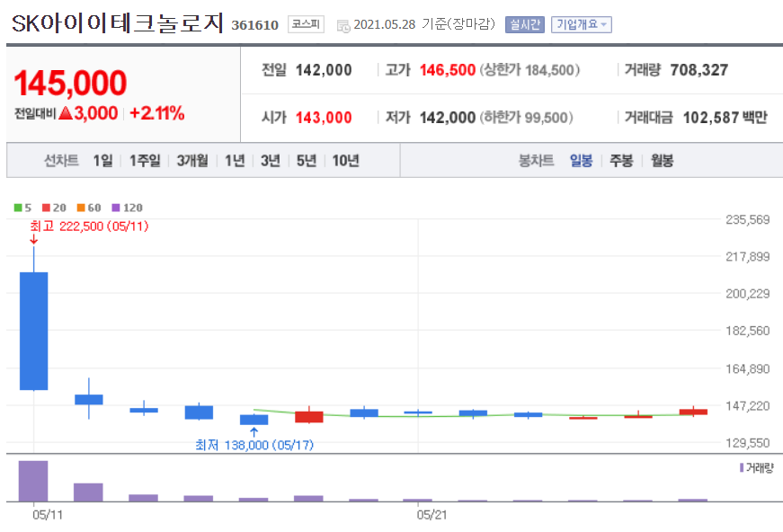
Task: Click the 코스피 market badge
Action: [306, 24]
